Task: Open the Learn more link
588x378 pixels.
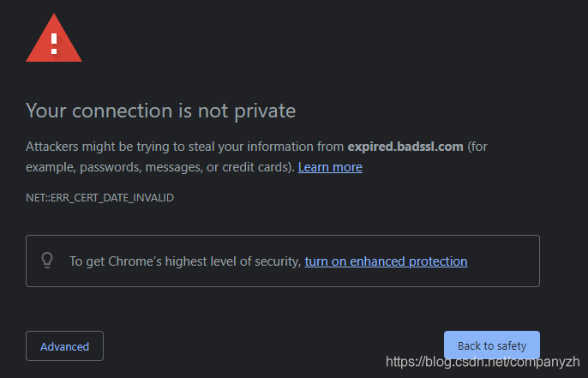Action: [x=330, y=167]
